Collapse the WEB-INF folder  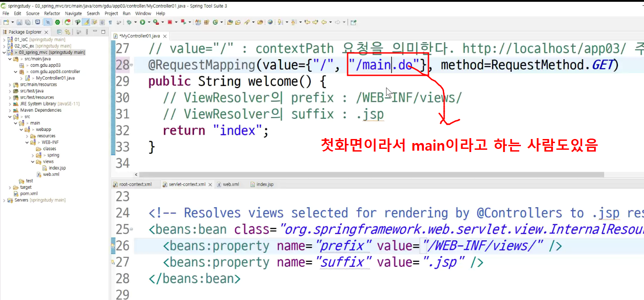pyautogui.click(x=26, y=142)
